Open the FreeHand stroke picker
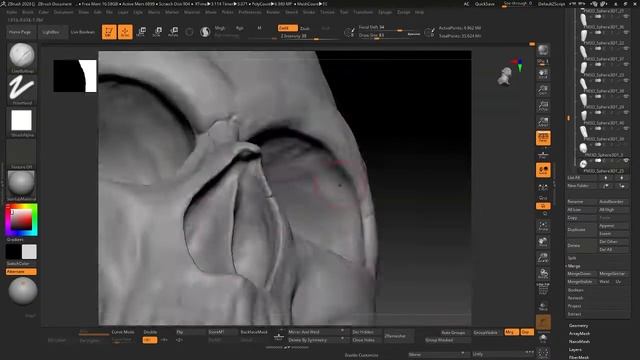 click(x=22, y=89)
